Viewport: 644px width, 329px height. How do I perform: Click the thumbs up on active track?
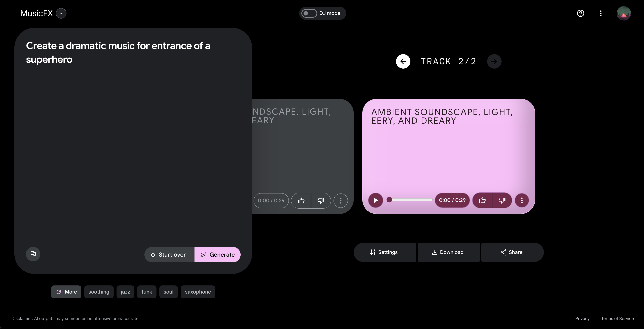pos(482,200)
